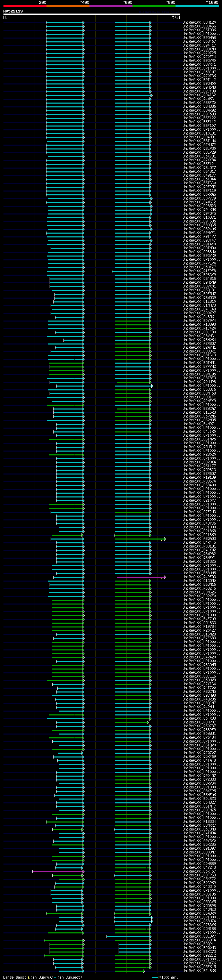Select the UniRef100_C0RXE0 label
222x980 pixels.
(199, 596)
